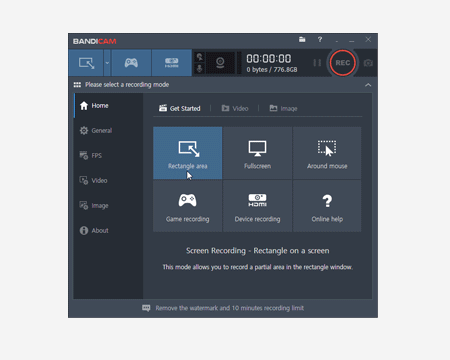Image resolution: width=450 pixels, height=360 pixels.
Task: Toggle the webcam overlay icon
Action: (220, 63)
